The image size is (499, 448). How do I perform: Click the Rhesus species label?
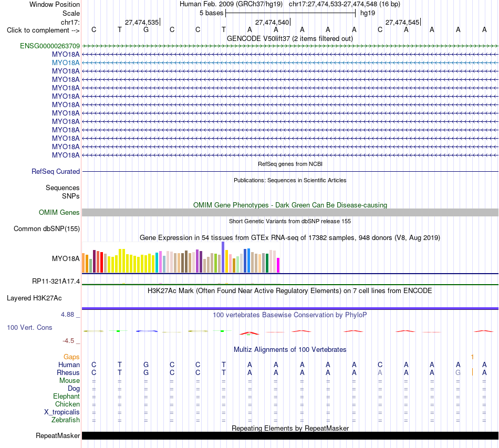point(68,372)
